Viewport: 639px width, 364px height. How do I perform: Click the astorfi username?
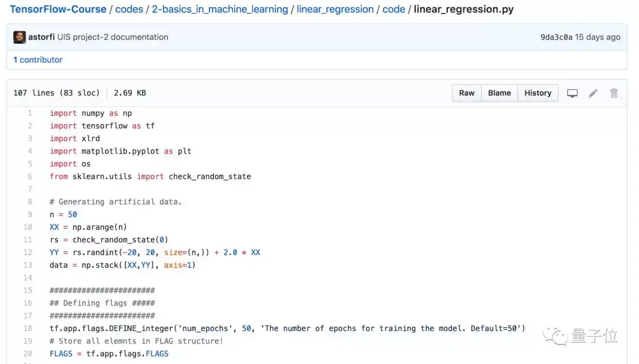[x=44, y=37]
